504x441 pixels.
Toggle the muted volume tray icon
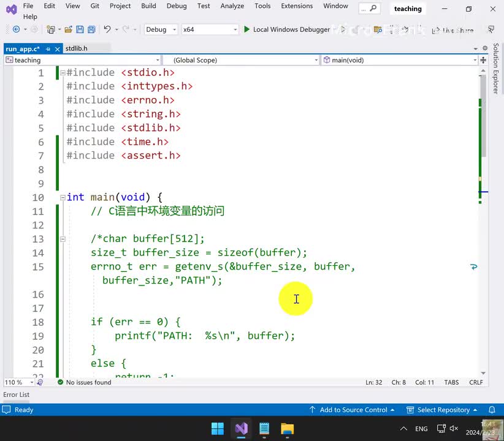[x=454, y=429]
